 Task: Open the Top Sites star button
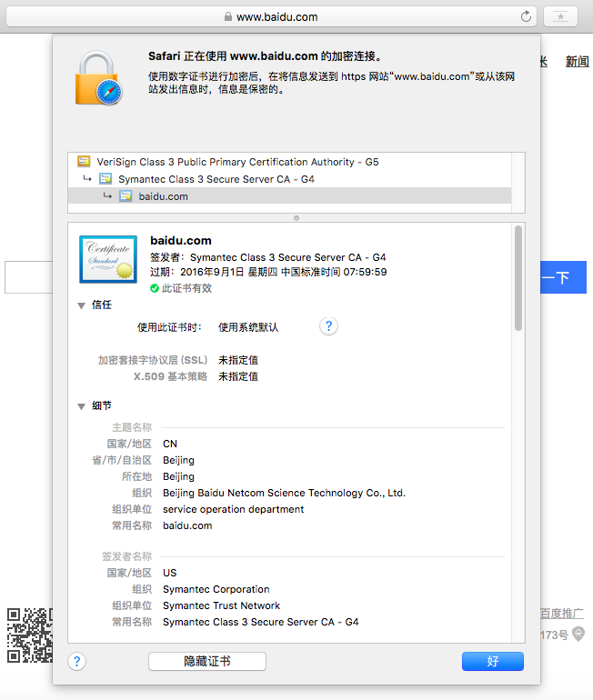(560, 17)
